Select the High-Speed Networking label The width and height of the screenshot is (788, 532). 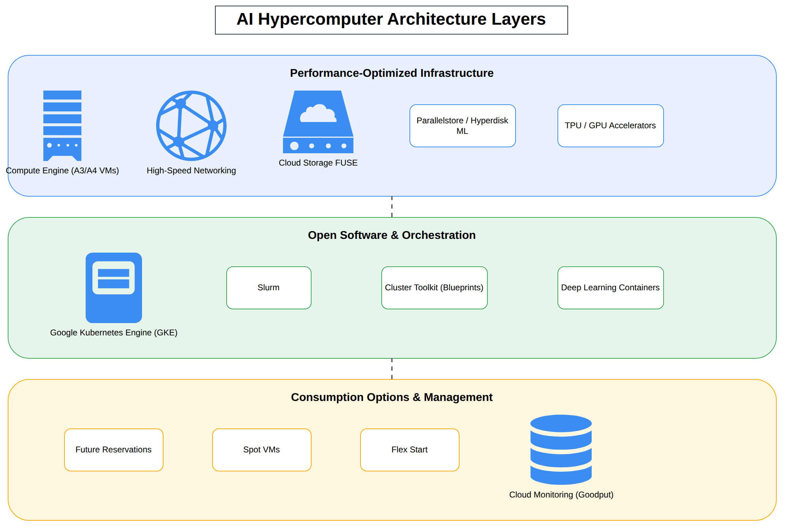coord(191,171)
